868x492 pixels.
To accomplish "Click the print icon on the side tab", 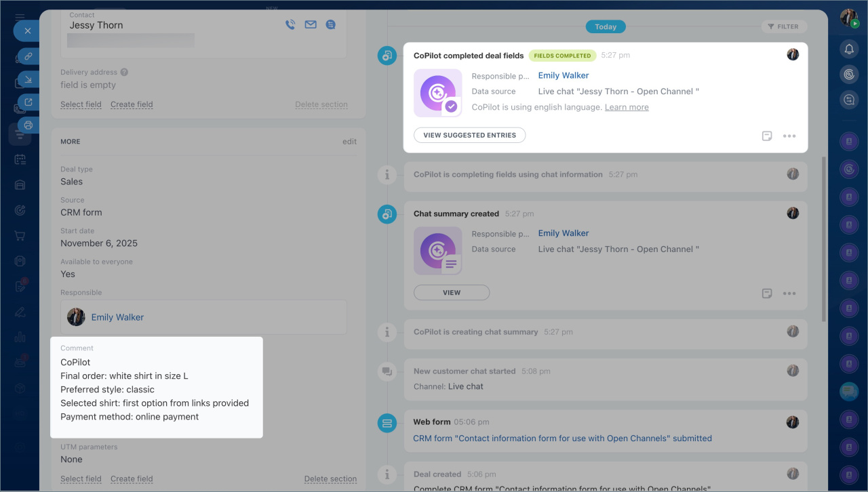I will pos(28,125).
